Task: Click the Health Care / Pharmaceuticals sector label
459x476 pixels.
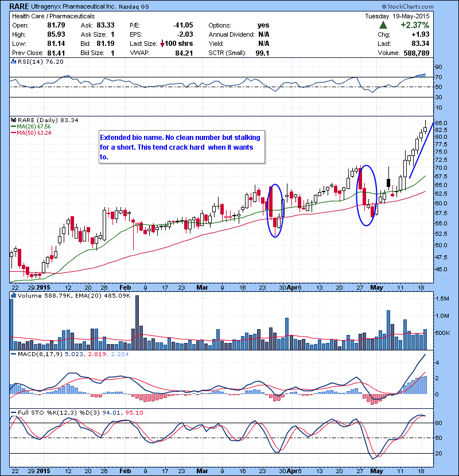Action: coord(53,16)
